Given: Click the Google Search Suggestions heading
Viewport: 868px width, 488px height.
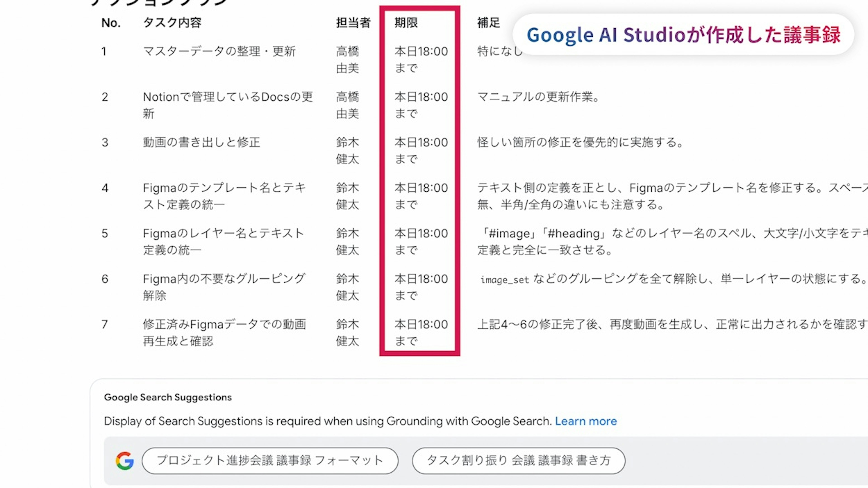Looking at the screenshot, I should click(168, 397).
